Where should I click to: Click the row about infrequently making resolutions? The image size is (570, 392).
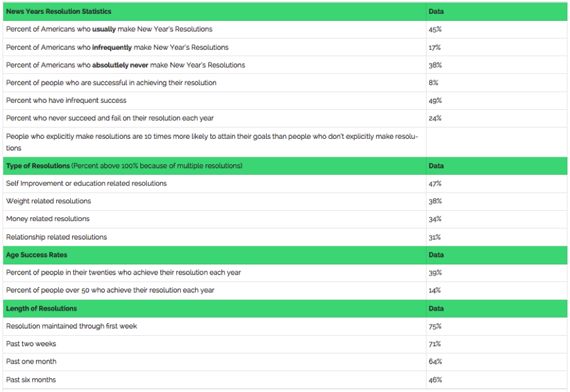point(285,47)
